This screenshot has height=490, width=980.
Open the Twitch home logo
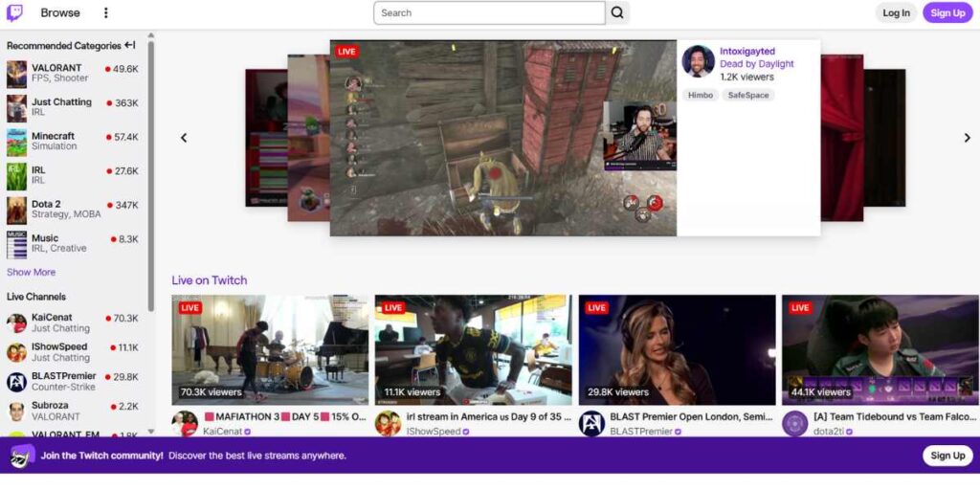[x=14, y=12]
